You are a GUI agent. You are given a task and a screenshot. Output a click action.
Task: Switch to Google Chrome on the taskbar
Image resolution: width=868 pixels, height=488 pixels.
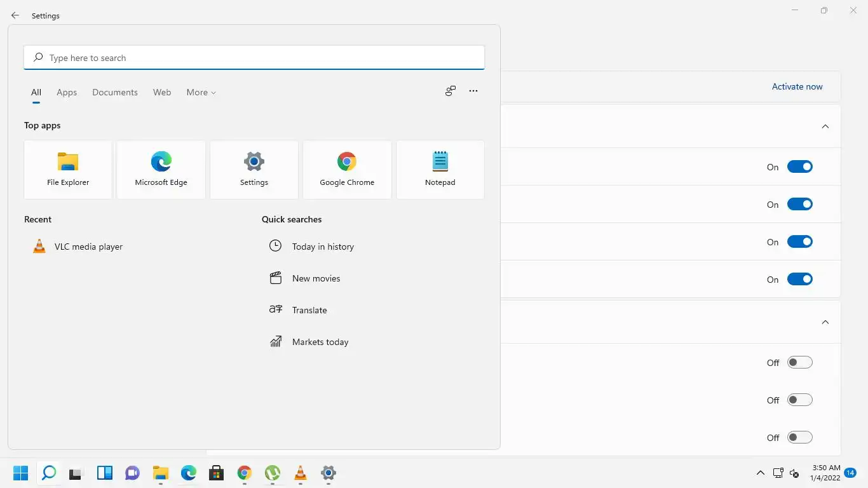tap(245, 473)
